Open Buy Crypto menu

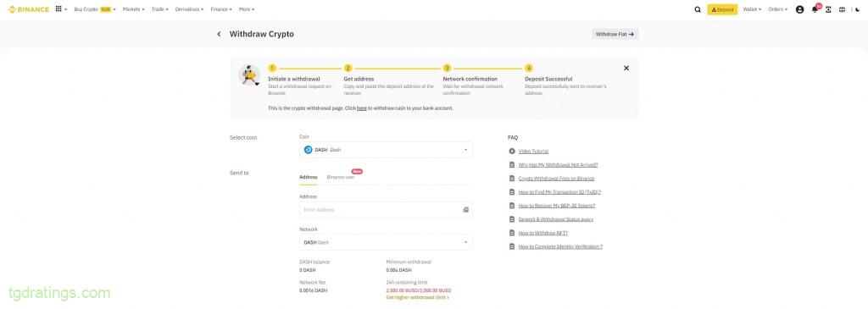pyautogui.click(x=95, y=9)
